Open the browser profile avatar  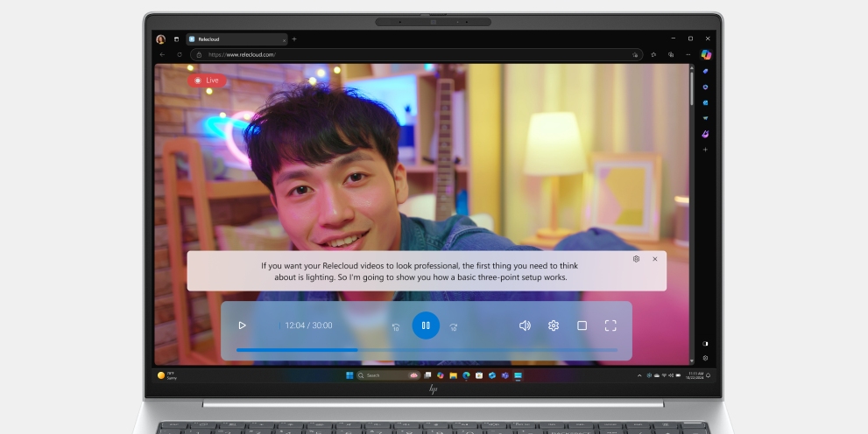[160, 39]
